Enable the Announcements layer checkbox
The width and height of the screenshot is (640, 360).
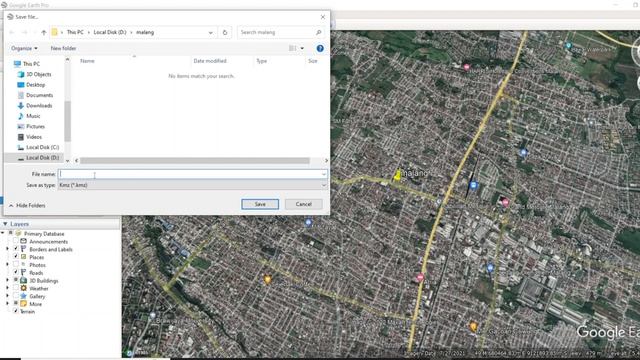[16, 241]
